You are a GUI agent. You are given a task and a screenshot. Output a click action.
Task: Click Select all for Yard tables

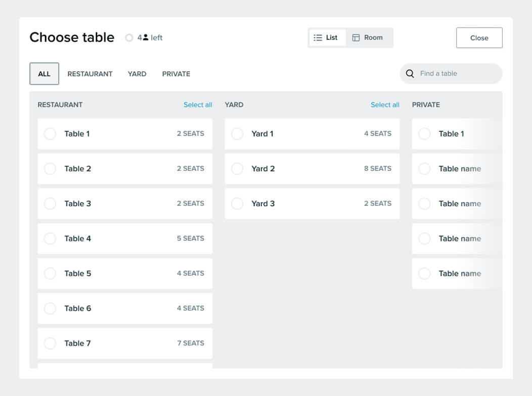pos(385,105)
